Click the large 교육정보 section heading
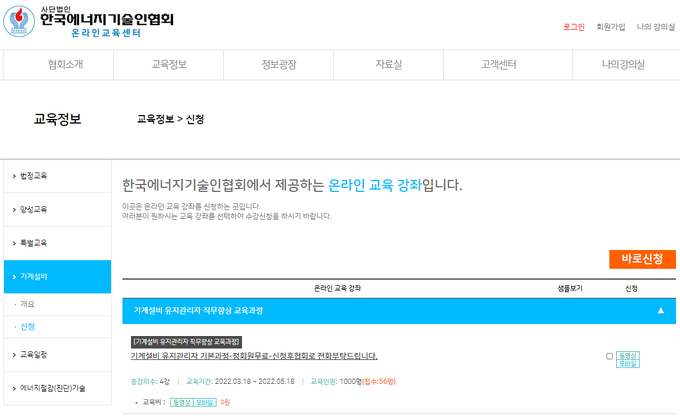680x418 pixels. [x=58, y=119]
